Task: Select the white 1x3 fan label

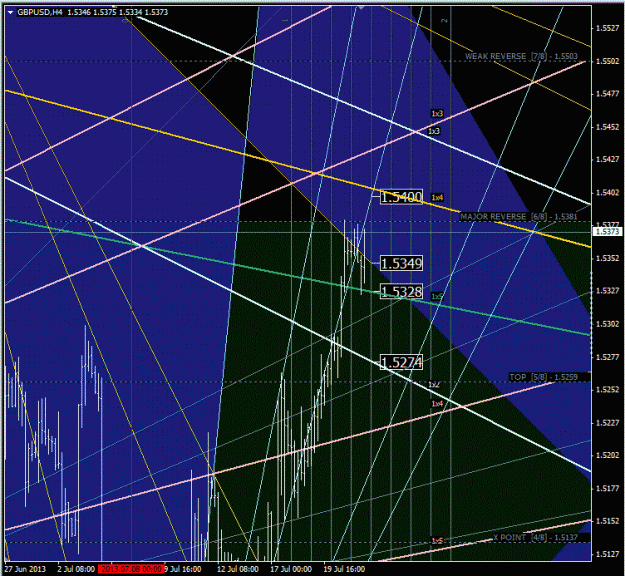Action: 434,131
